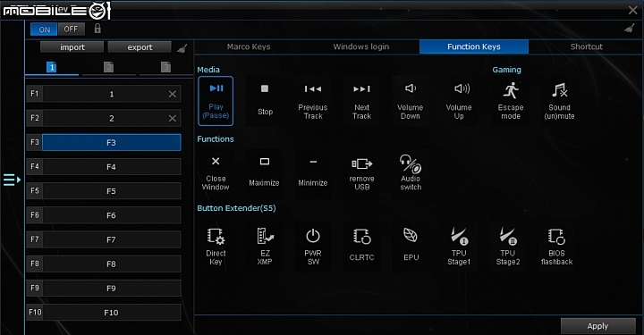The height and width of the screenshot is (335, 644).
Task: Select the Direct Key button extender
Action: tap(216, 247)
